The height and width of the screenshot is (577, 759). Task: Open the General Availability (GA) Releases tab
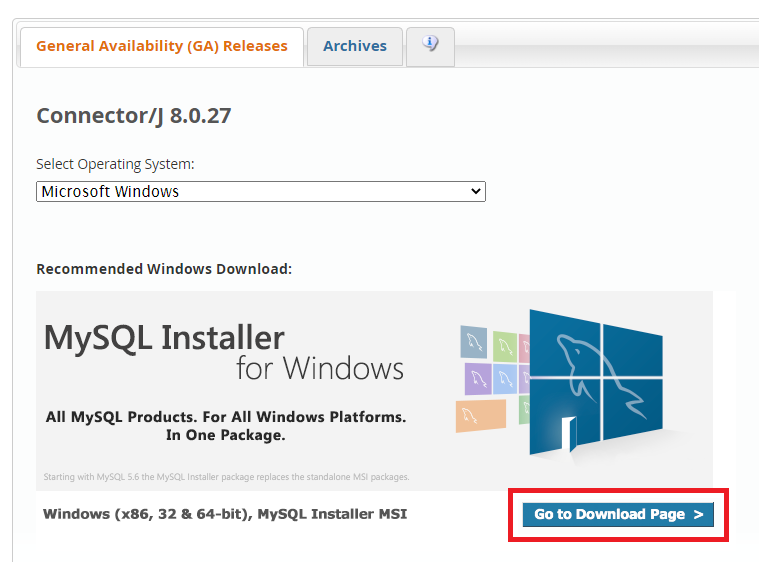tap(162, 46)
